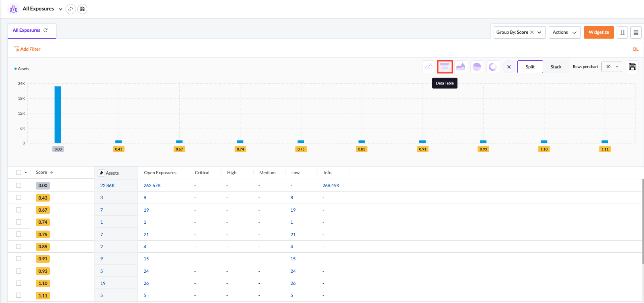Image resolution: width=644 pixels, height=303 pixels.
Task: Click the tall blue bar for score 0.00
Action: tap(58, 115)
